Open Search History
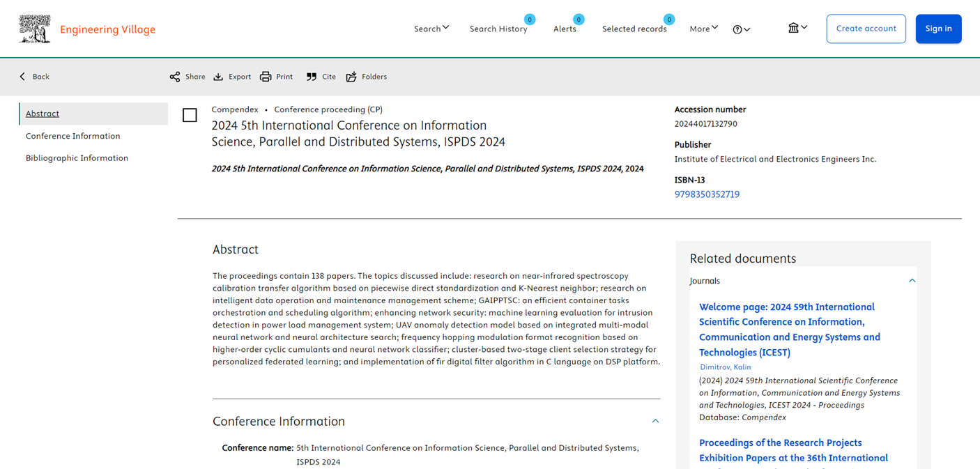 pyautogui.click(x=498, y=29)
